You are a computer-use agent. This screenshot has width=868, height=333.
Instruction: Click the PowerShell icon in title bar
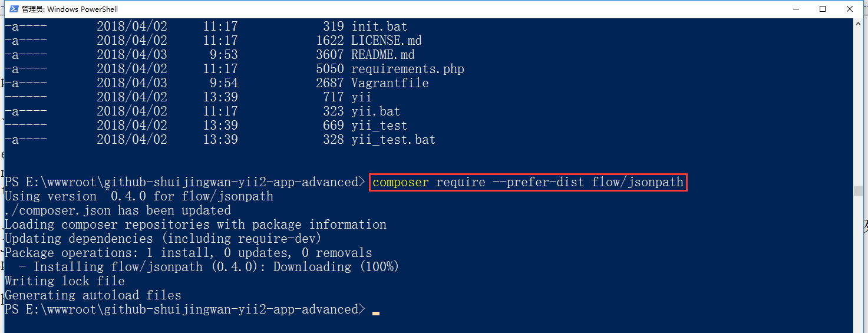pos(13,9)
